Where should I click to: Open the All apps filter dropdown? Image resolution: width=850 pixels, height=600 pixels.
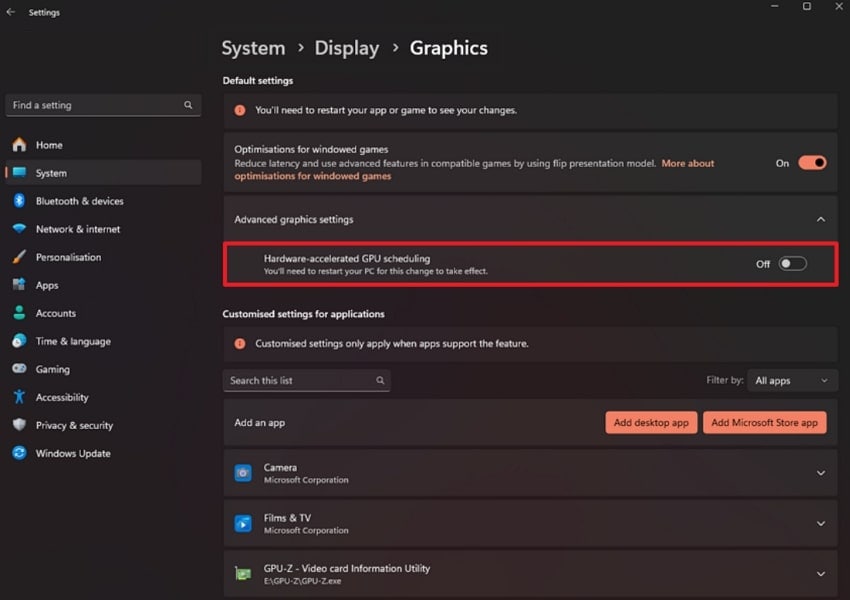click(792, 380)
